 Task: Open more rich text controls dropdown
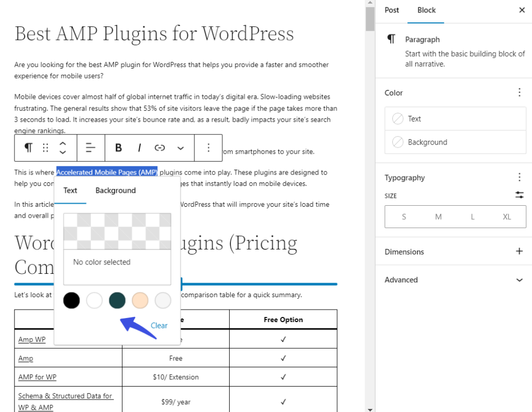[x=180, y=148]
